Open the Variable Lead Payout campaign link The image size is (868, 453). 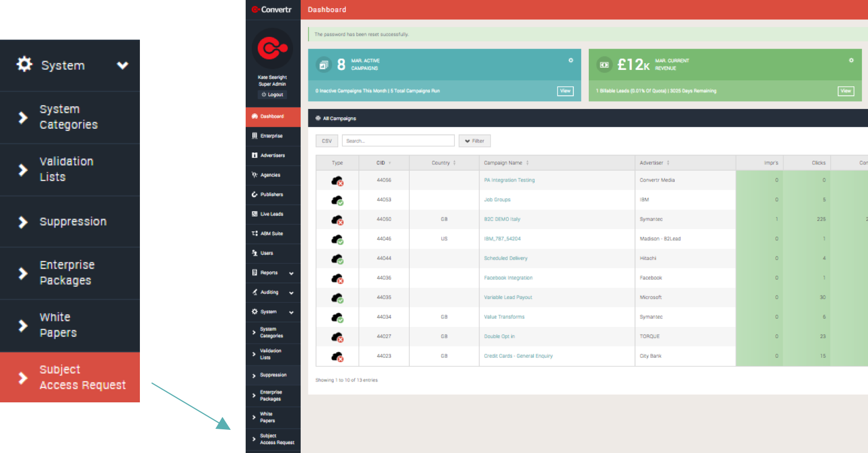(x=508, y=297)
